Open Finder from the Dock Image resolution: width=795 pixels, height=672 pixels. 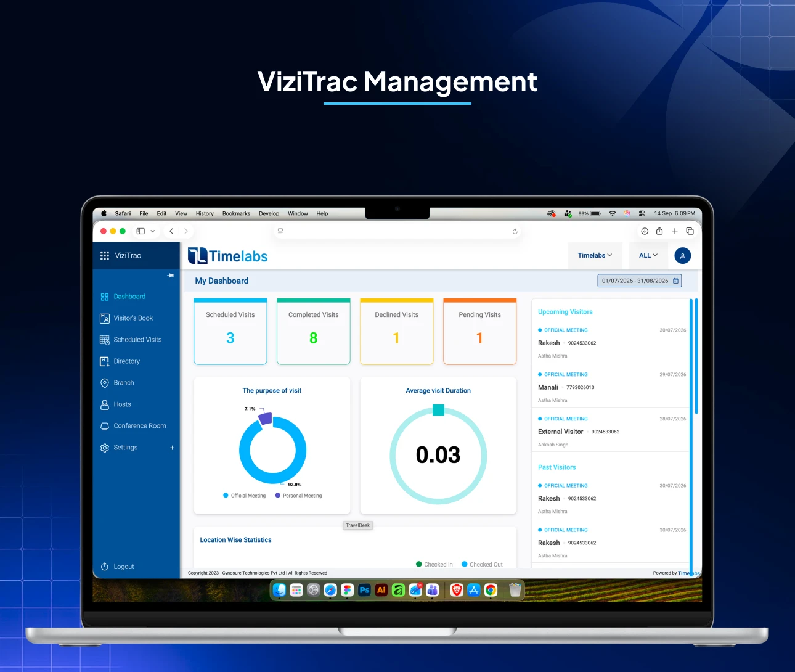pyautogui.click(x=280, y=590)
